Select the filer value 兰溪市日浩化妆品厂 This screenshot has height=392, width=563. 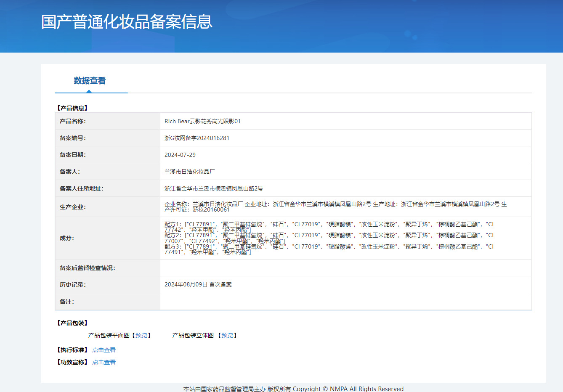pos(189,172)
